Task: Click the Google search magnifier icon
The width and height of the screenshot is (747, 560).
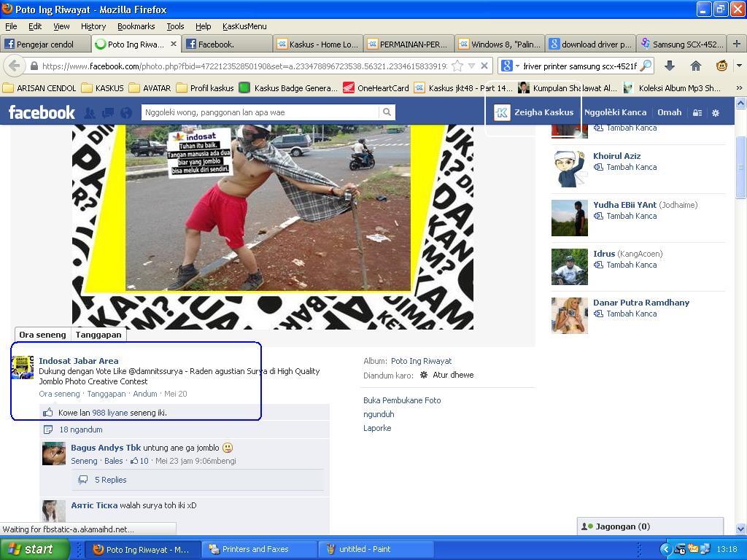Action: tap(646, 66)
